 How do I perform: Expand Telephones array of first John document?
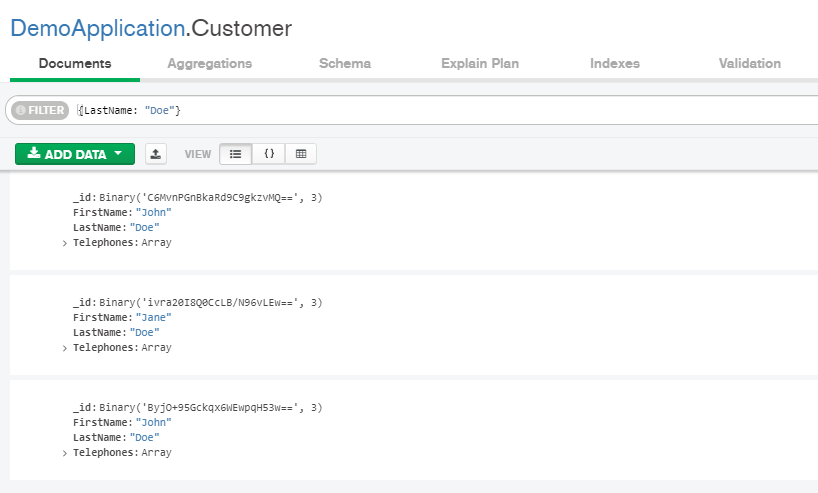pyautogui.click(x=65, y=243)
